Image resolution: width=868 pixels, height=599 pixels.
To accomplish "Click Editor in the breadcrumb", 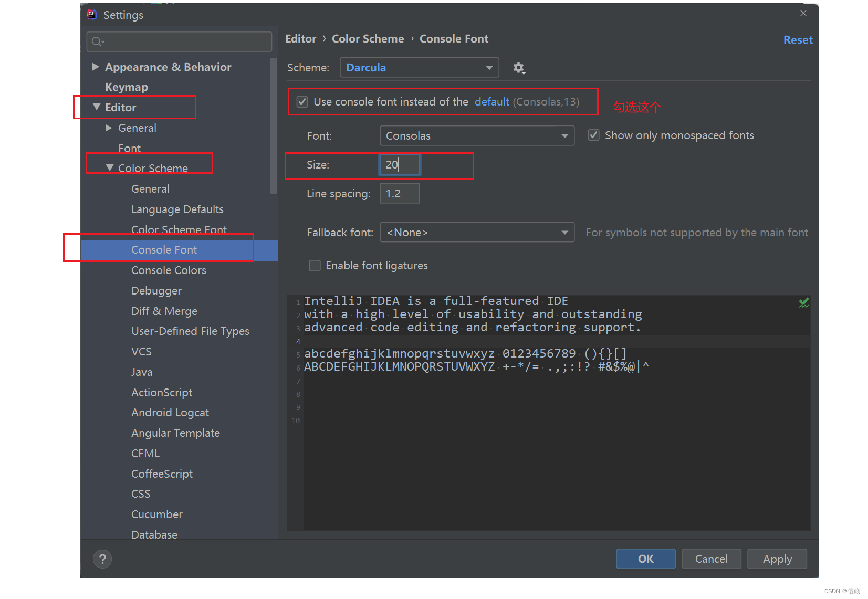I will (x=301, y=39).
